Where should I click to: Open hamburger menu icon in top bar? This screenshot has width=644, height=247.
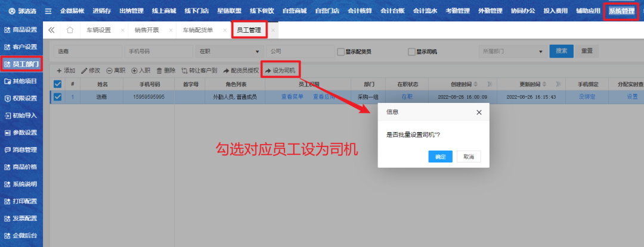[48, 11]
